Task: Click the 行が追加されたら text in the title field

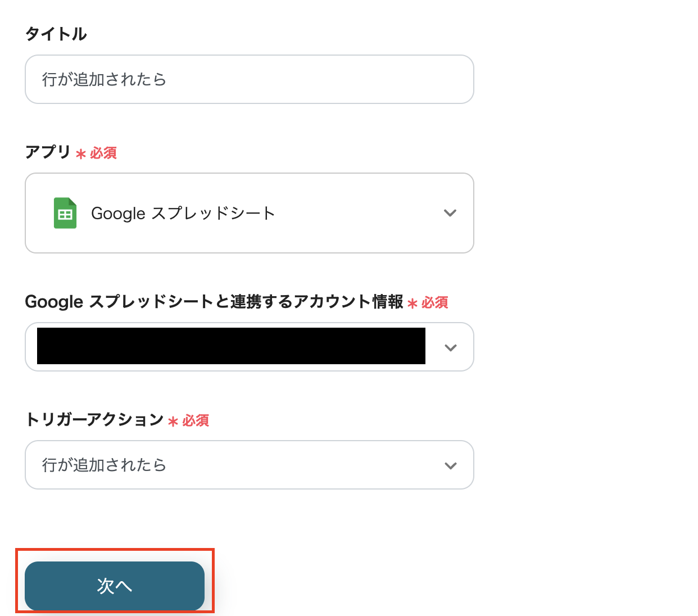Action: click(105, 80)
